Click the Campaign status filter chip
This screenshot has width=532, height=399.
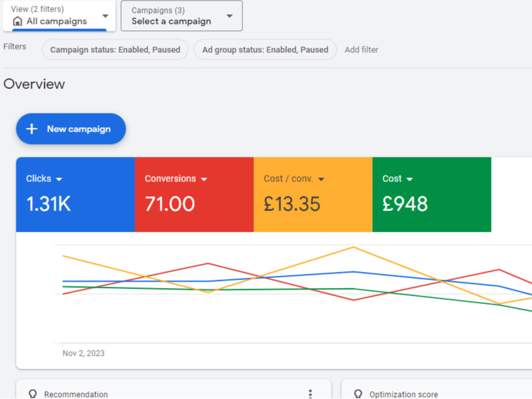point(115,49)
